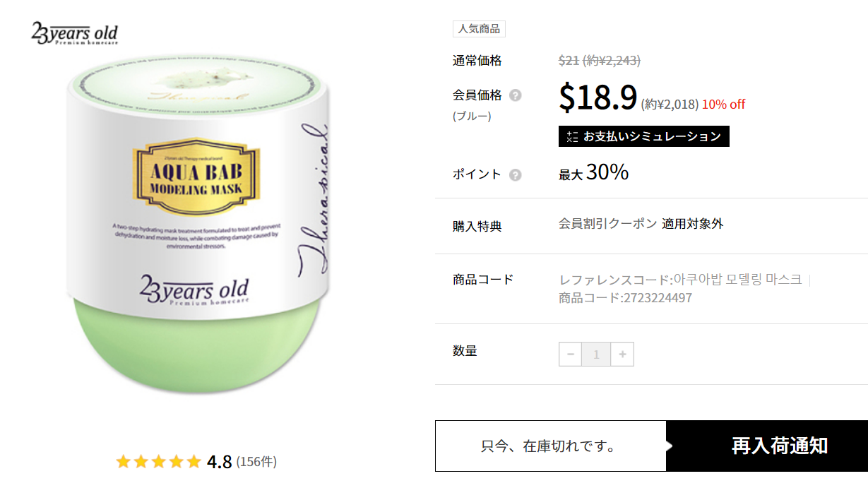The image size is (868, 488).
Task: Click the 商品コード:2723224497 text
Action: click(x=626, y=298)
